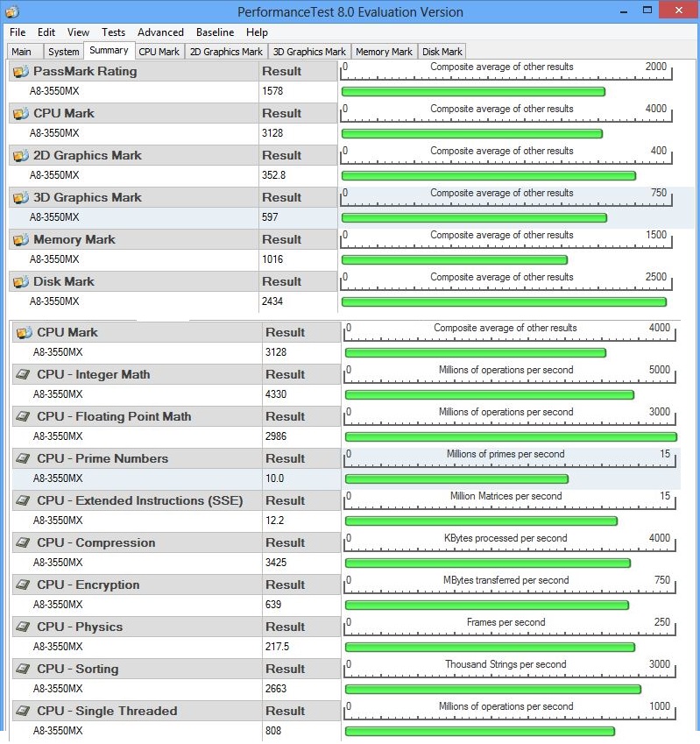Click the Memory Mark result value 1016
700x744 pixels.
[x=272, y=259]
